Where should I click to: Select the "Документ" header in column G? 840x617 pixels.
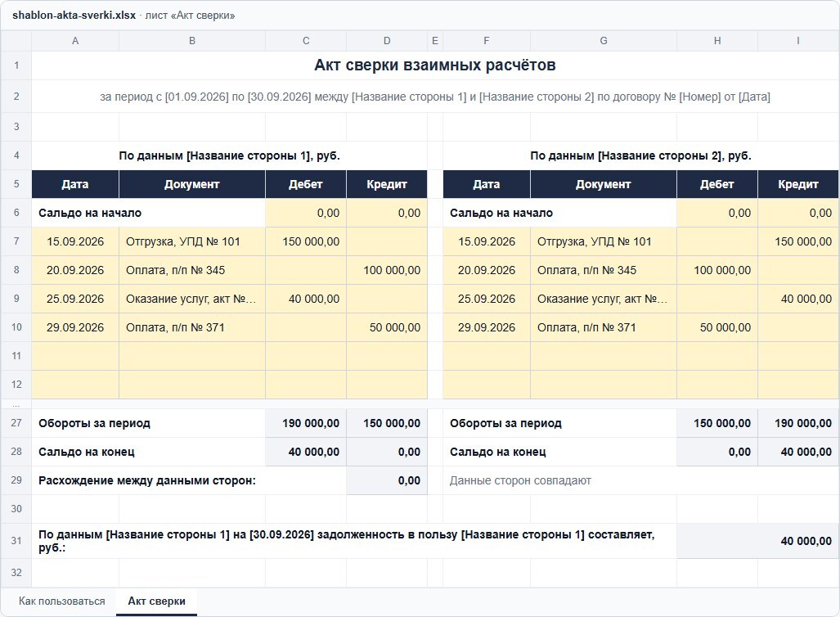(x=604, y=184)
